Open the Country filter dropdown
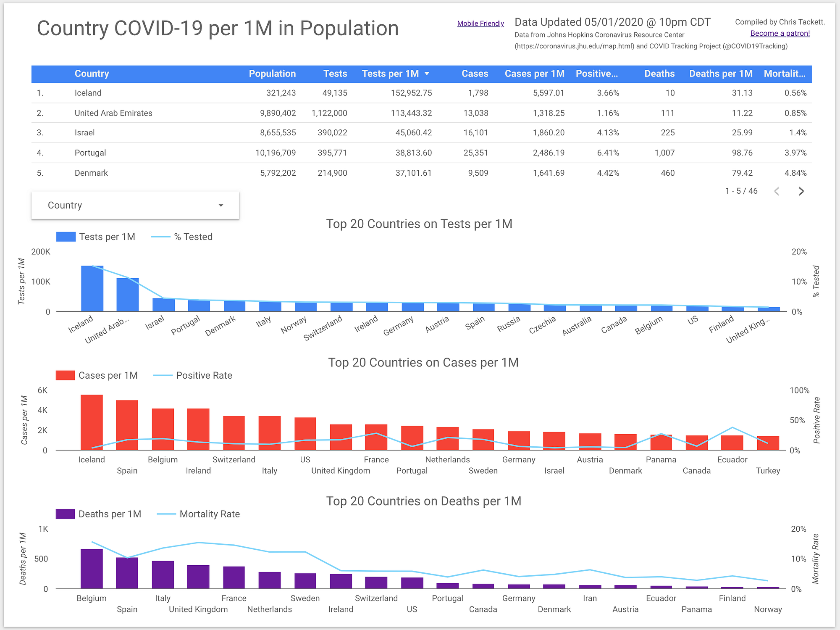Viewport: 840px width, 630px height. (135, 206)
